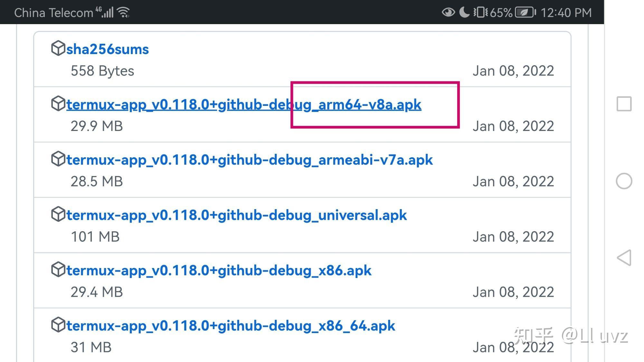The image size is (644, 362).
Task: Download termux armeabi-v7a debug apk
Action: 250,160
